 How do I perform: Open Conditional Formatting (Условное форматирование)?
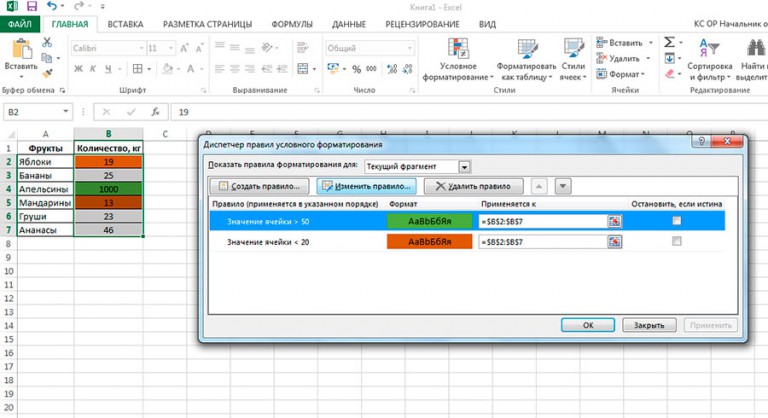[458, 59]
